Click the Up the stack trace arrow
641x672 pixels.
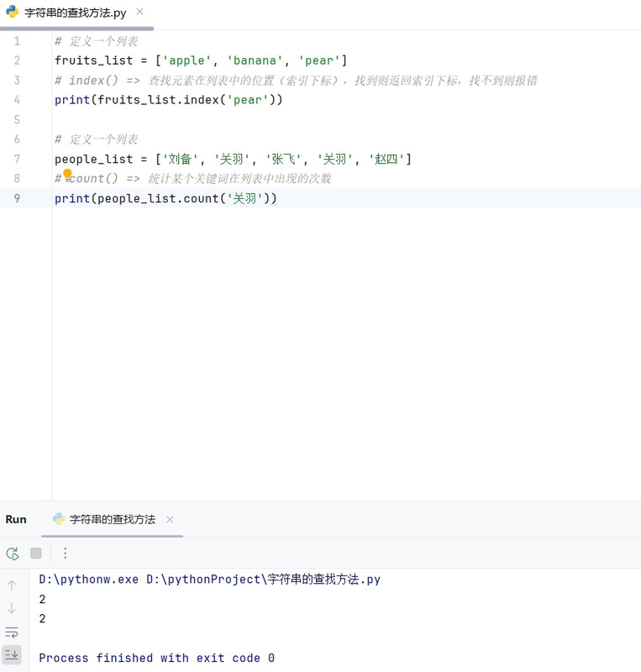(x=12, y=585)
